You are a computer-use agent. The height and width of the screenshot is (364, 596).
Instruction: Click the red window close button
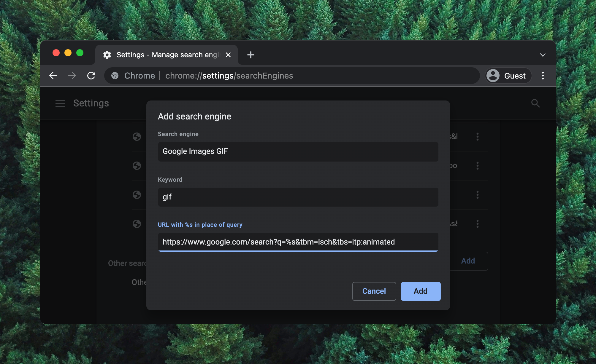(x=56, y=53)
